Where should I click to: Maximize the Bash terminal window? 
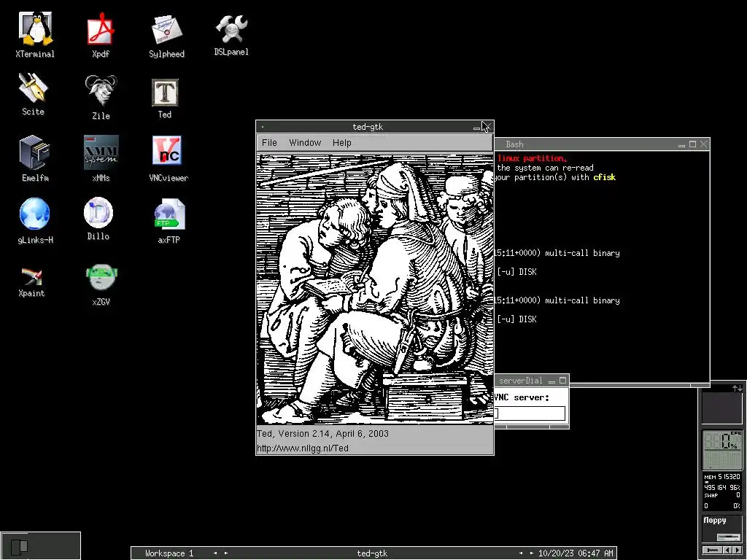click(693, 144)
